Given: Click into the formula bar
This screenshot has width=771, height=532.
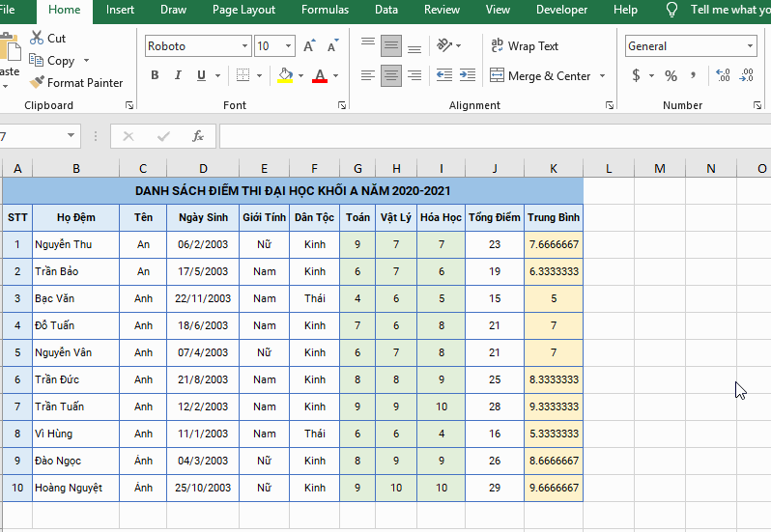Looking at the screenshot, I should (495, 136).
